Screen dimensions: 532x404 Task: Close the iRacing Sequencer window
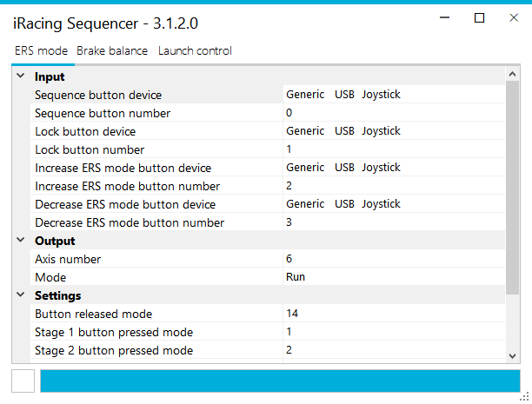[514, 17]
